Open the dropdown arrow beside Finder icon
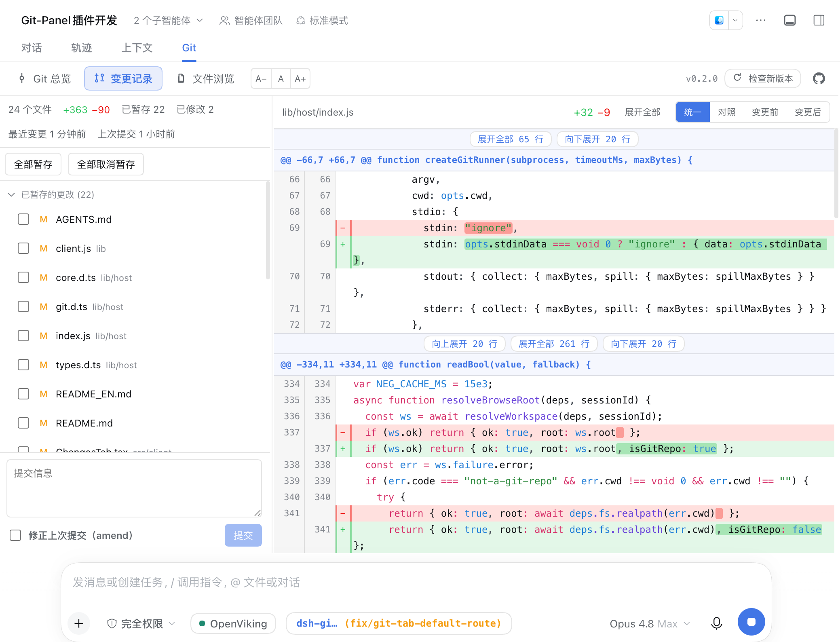This screenshot has height=642, width=840. click(735, 20)
